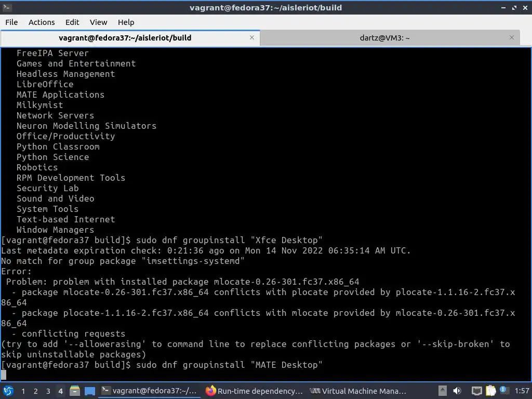Click the eject removable media tray icon
The width and height of the screenshot is (532, 399).
click(443, 391)
